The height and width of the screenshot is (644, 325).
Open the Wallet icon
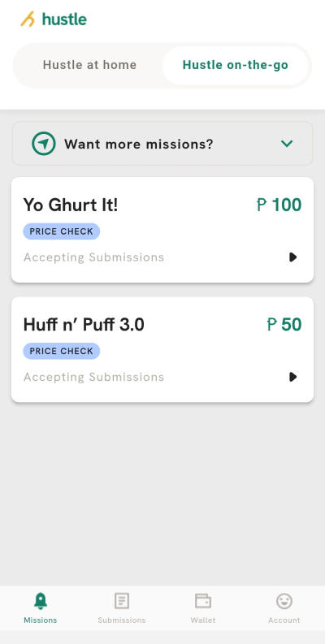[x=203, y=601]
